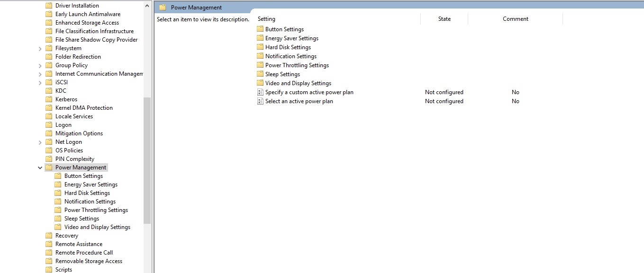This screenshot has width=644, height=273.
Task: Click the Early Launch Antimalware folder icon
Action: [x=49, y=14]
